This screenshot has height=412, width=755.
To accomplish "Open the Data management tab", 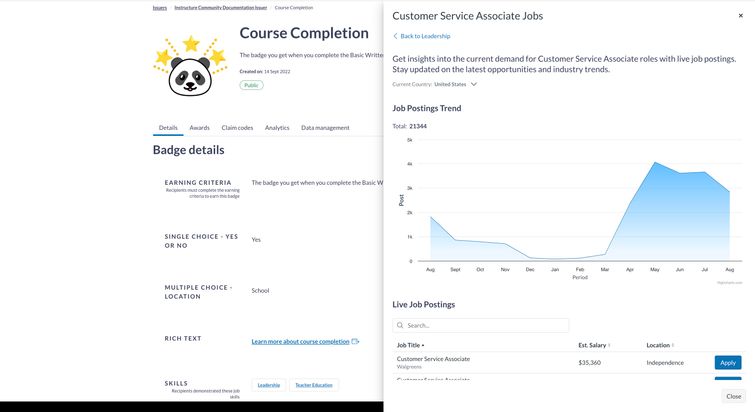I will (325, 128).
